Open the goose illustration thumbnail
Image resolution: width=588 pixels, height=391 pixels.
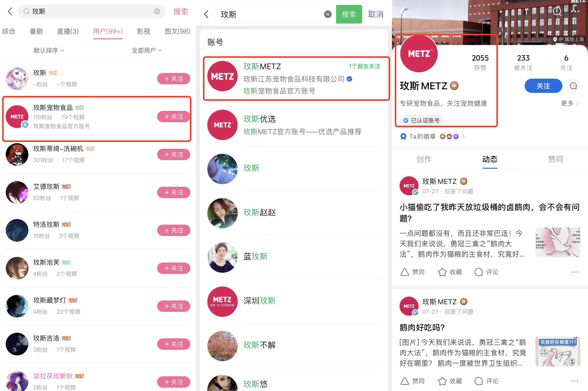558,242
